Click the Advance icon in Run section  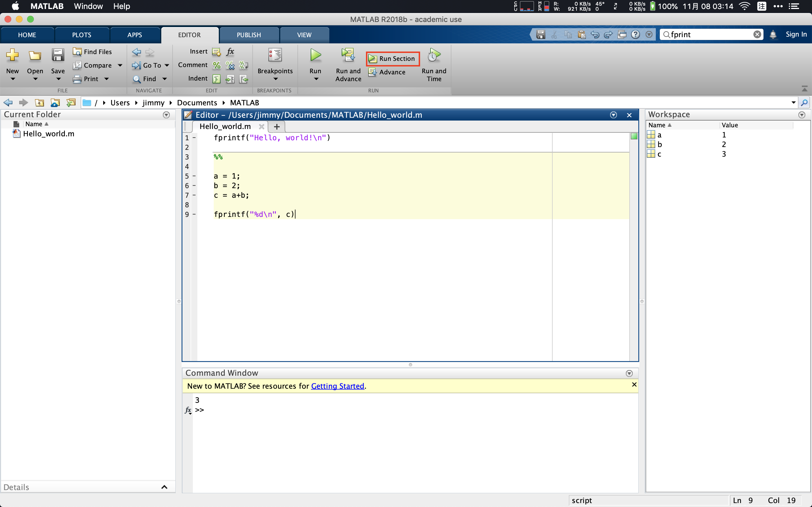[x=372, y=72]
